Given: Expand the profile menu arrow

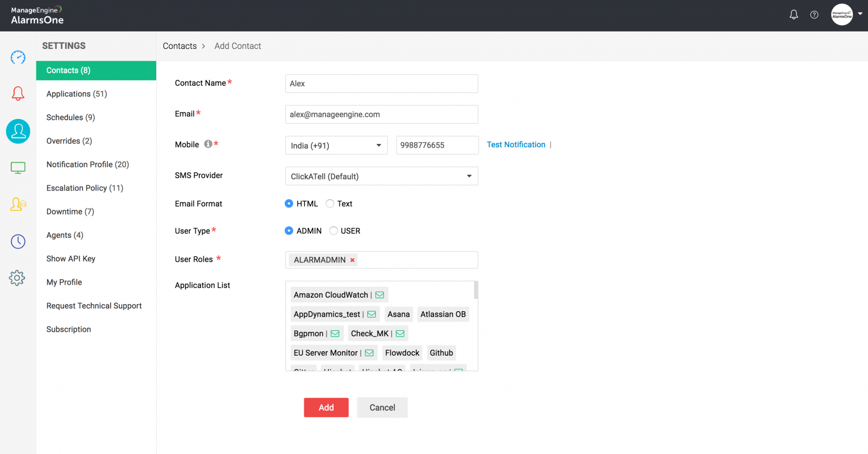Looking at the screenshot, I should point(860,14).
